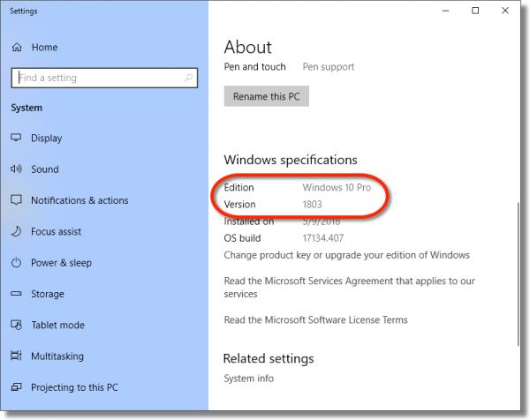
Task: Click the Projecting to this PC icon
Action: pos(16,387)
